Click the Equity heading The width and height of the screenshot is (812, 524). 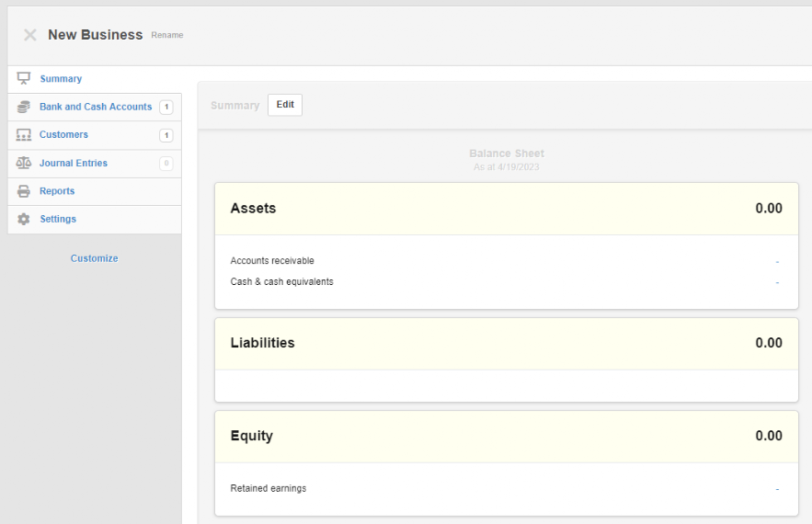[252, 436]
